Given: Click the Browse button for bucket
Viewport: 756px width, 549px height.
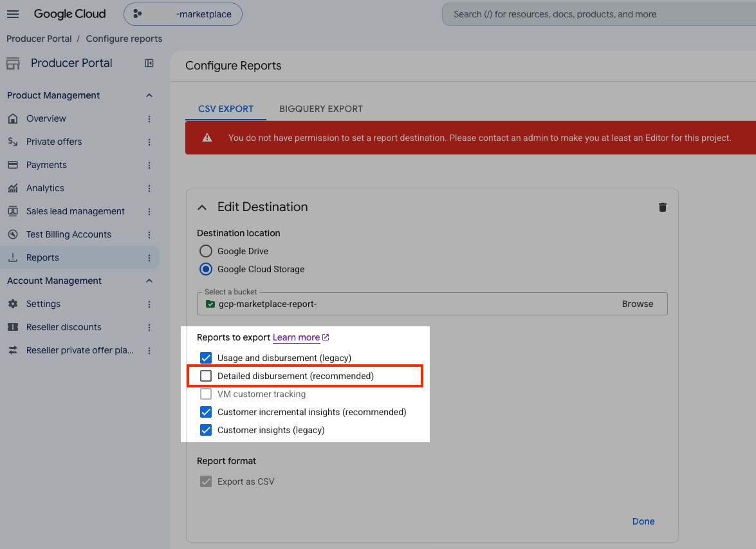Looking at the screenshot, I should (638, 304).
